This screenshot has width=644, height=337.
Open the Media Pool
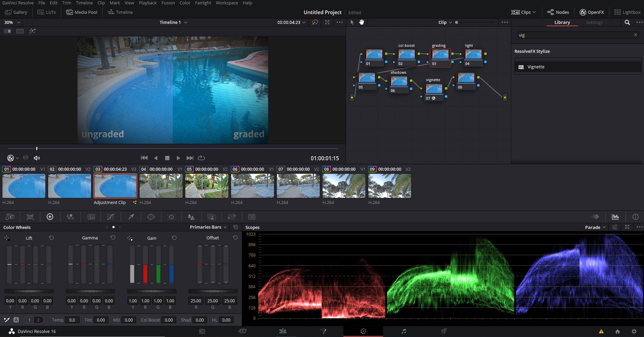click(x=82, y=12)
